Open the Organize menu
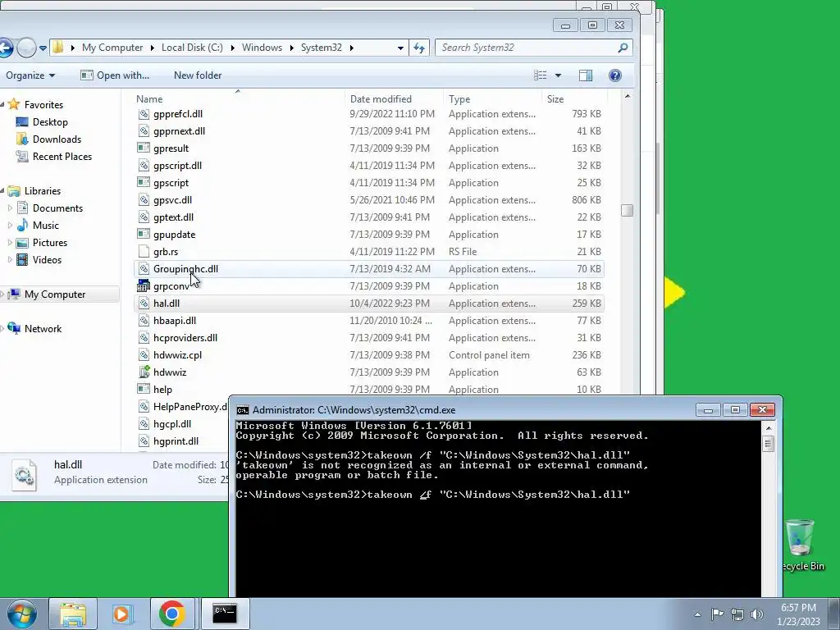The width and height of the screenshot is (840, 630). [30, 75]
